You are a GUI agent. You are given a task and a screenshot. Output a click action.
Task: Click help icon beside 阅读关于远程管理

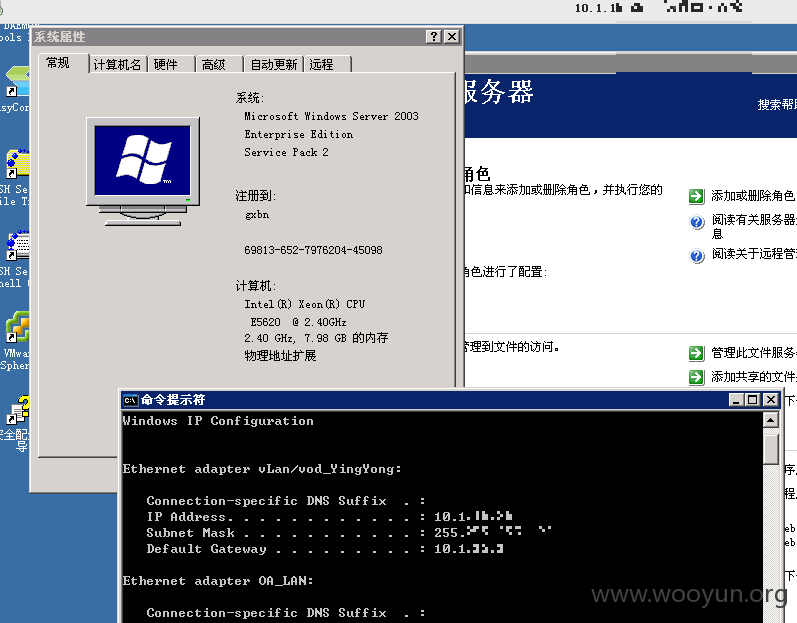(696, 256)
